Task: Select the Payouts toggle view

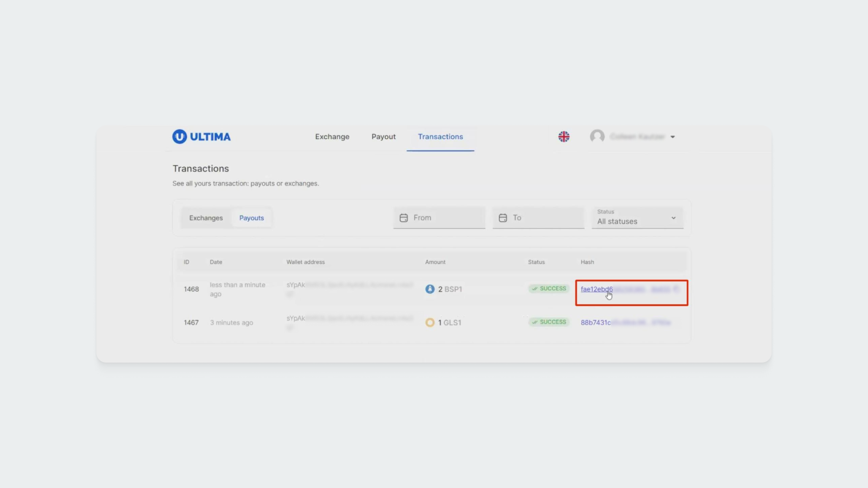Action: [251, 218]
